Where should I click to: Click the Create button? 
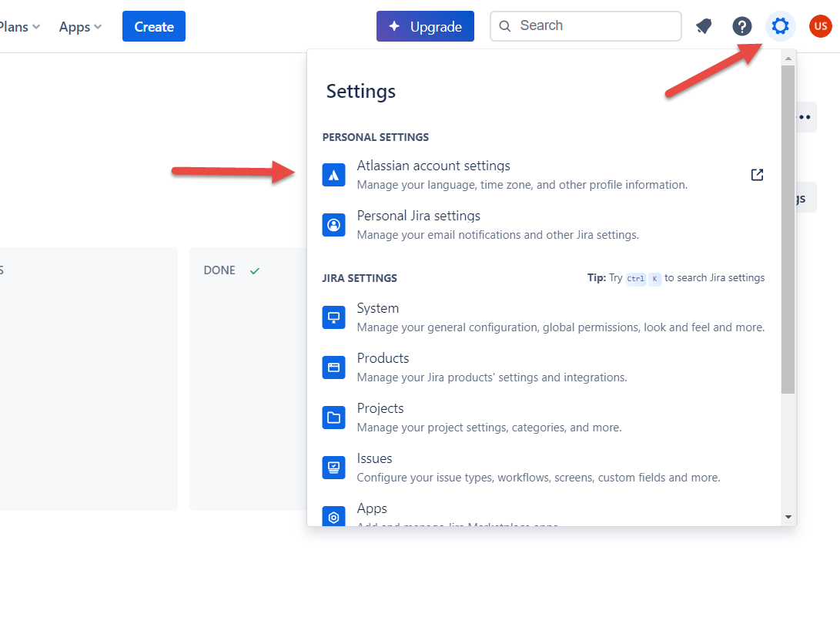point(153,25)
